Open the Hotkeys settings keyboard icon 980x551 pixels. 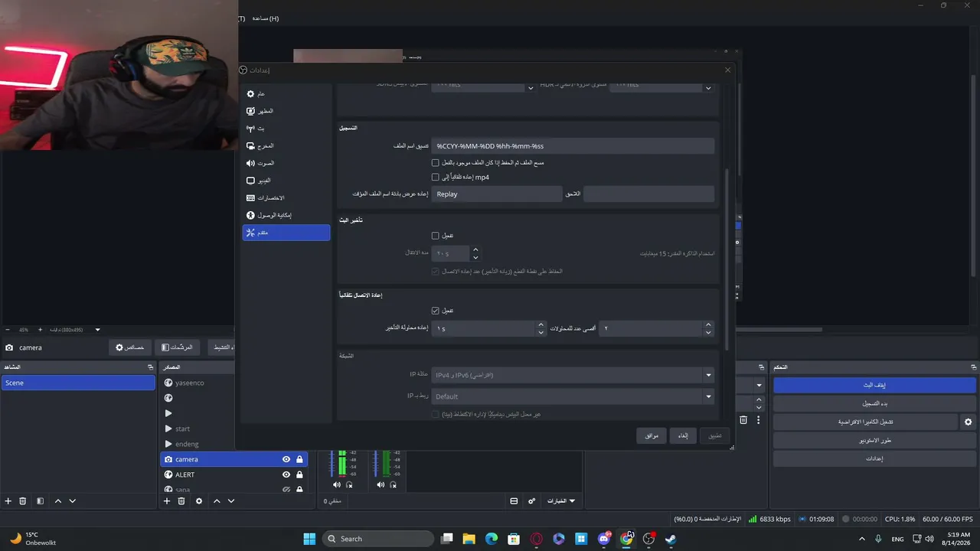(250, 197)
